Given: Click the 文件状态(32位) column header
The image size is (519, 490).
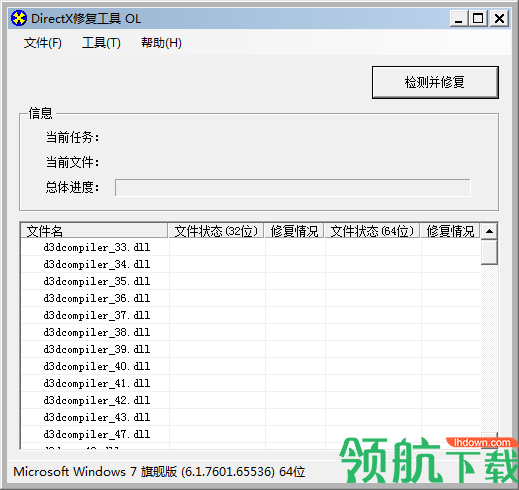Looking at the screenshot, I should (x=216, y=231).
